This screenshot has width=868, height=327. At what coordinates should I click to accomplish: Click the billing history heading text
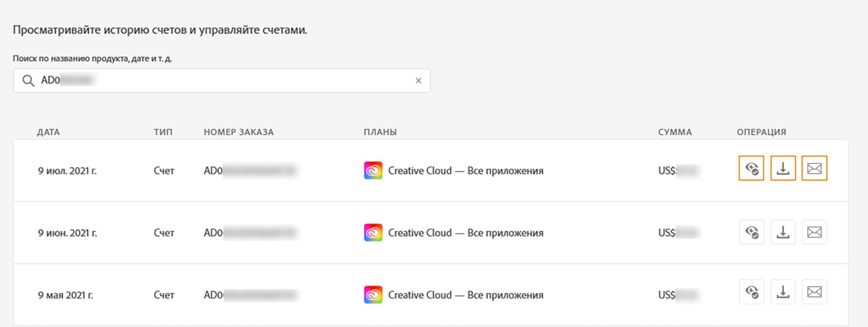coord(160,30)
